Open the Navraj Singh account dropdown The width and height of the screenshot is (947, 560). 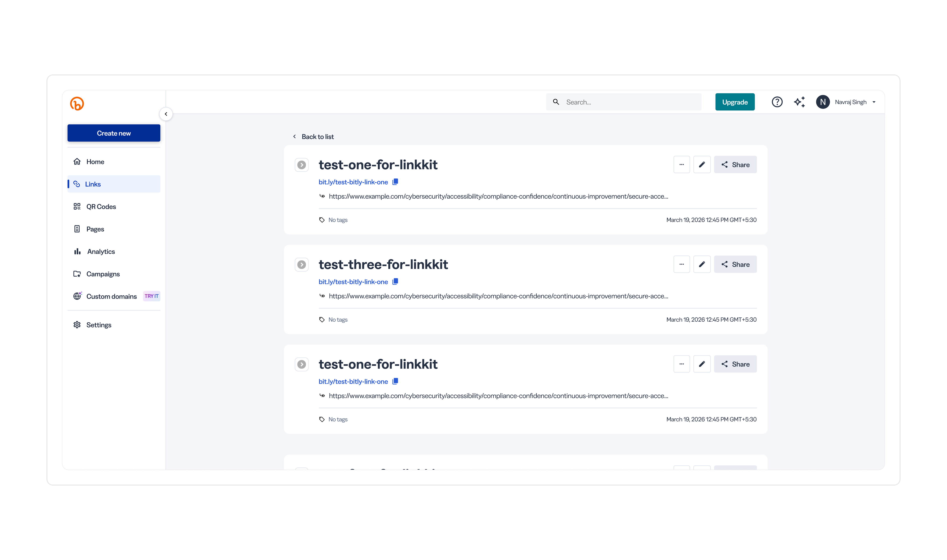click(873, 102)
